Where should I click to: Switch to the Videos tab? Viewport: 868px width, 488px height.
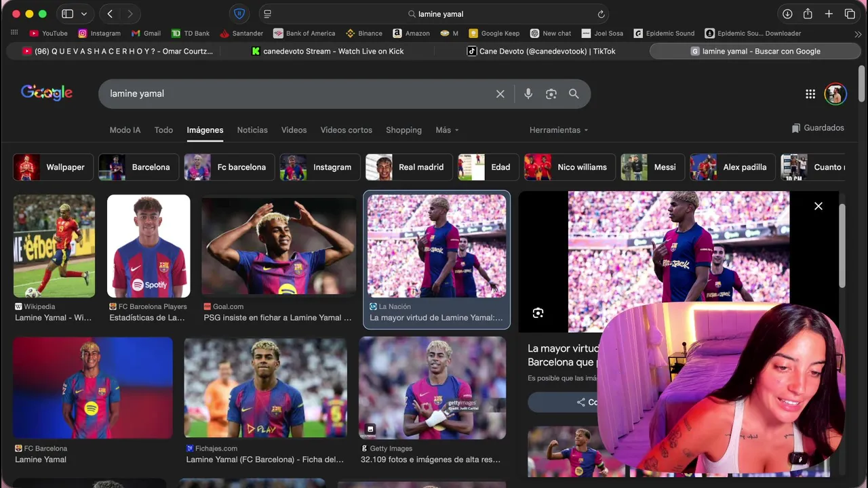294,130
